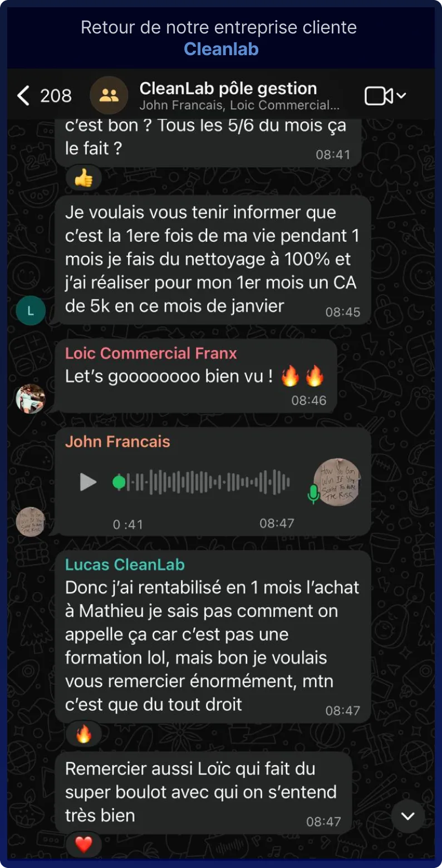This screenshot has width=442, height=868.
Task: Select the Loic Commercial Franx sender name
Action: tap(151, 353)
